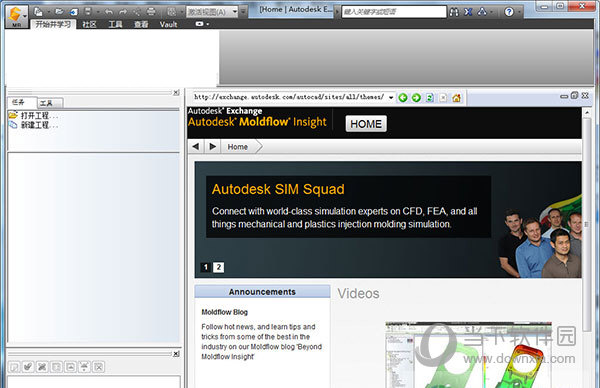This screenshot has width=600, height=388.
Task: Select banner slide 1 indicator
Action: pos(205,267)
